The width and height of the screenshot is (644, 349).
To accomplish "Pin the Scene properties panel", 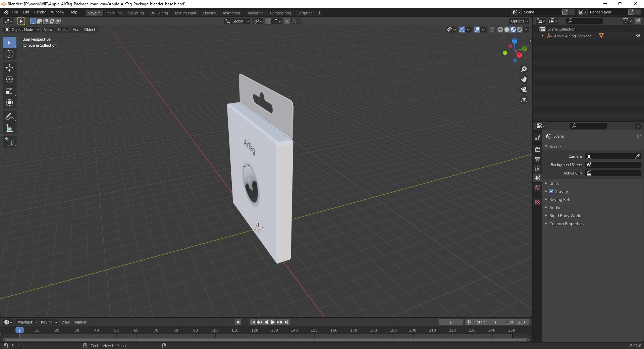I will click(x=638, y=136).
